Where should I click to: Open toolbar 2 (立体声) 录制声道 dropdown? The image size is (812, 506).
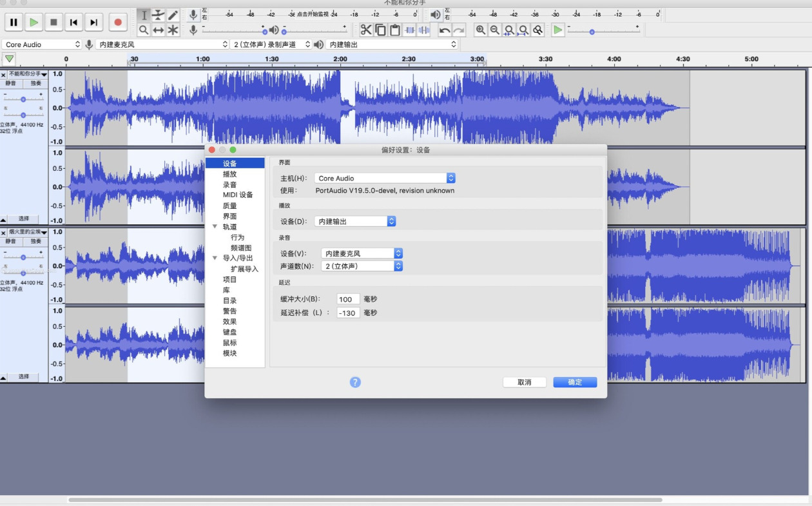pos(271,44)
